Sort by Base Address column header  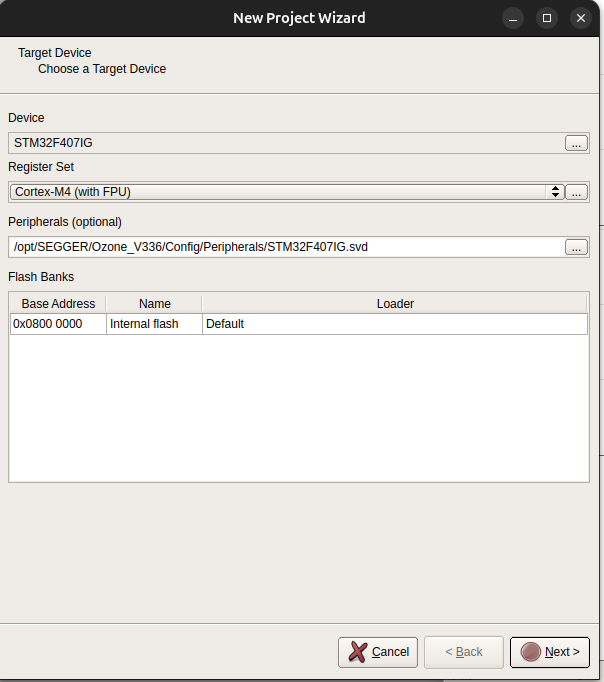coord(58,303)
